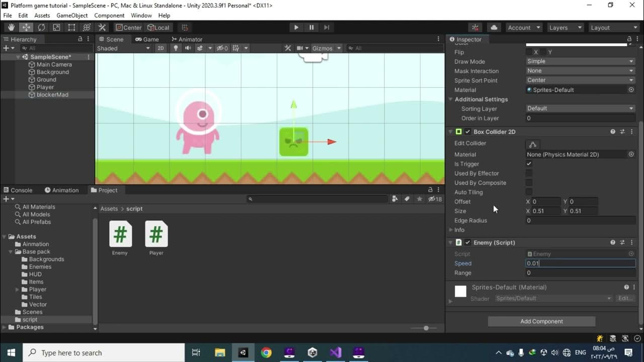Pick material via object selector circle
Viewport: 644px width, 362px height.
tap(631, 90)
